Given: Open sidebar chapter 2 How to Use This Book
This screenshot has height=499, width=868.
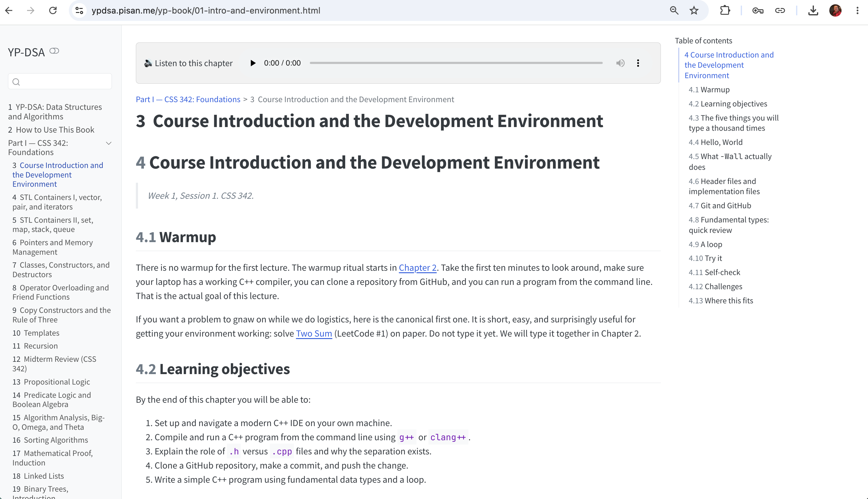Looking at the screenshot, I should pyautogui.click(x=51, y=130).
